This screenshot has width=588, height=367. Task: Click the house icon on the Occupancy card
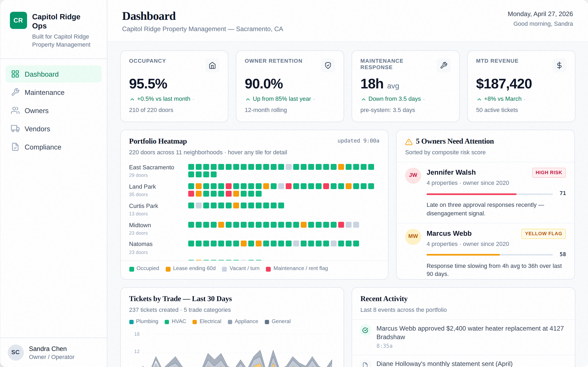[x=212, y=65]
